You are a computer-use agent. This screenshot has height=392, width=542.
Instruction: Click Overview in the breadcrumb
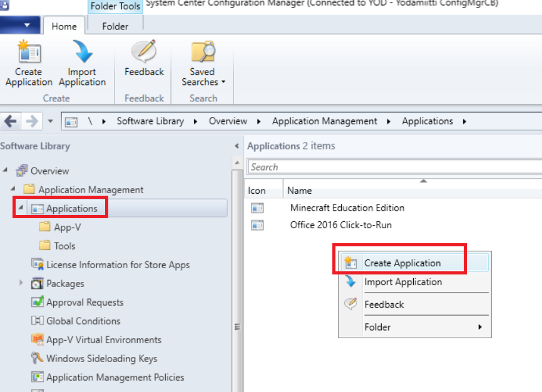tap(228, 121)
